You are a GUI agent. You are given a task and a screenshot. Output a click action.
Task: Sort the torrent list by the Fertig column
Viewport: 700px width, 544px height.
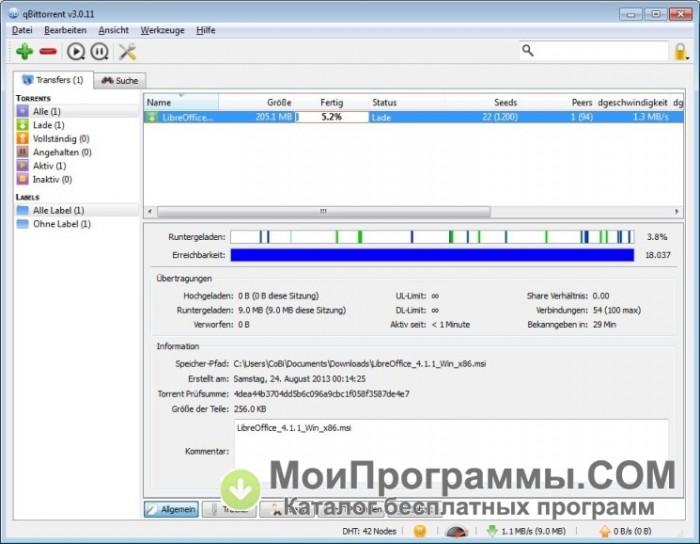coord(332,103)
